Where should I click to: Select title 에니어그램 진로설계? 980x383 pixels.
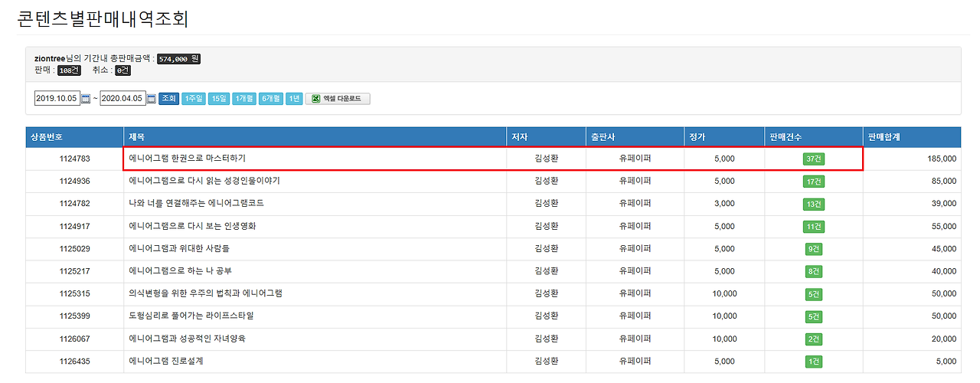tap(166, 362)
